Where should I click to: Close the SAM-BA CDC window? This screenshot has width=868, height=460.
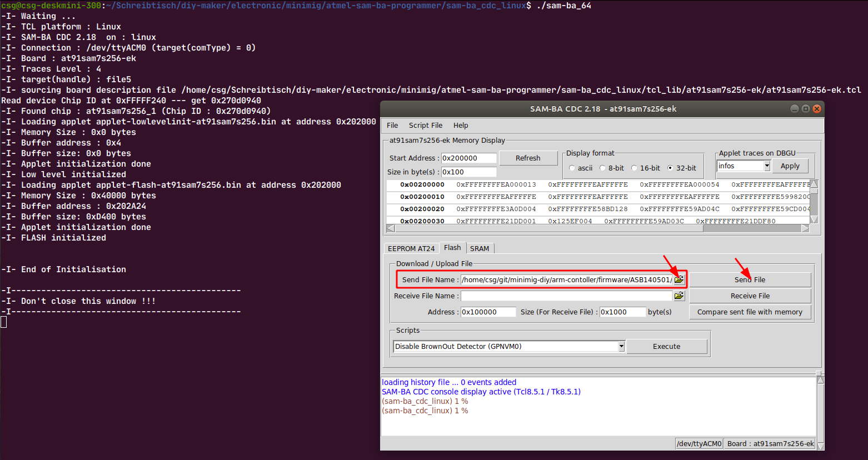click(816, 109)
